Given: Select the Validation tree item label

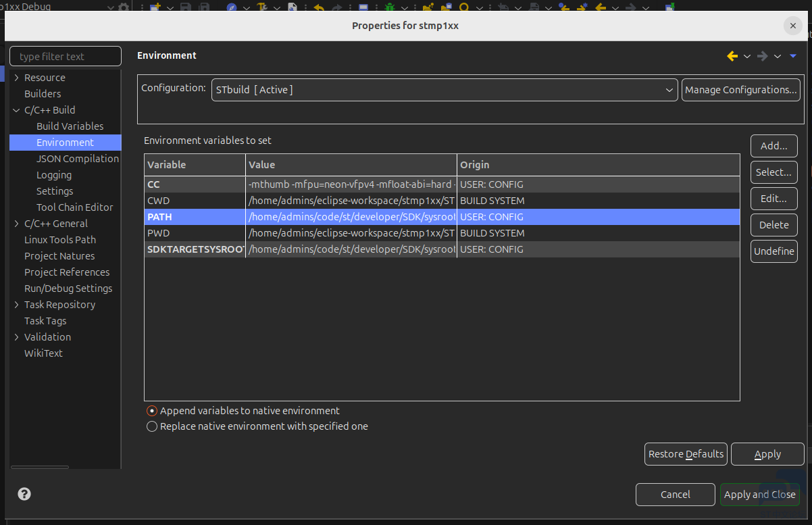Looking at the screenshot, I should pos(47,337).
